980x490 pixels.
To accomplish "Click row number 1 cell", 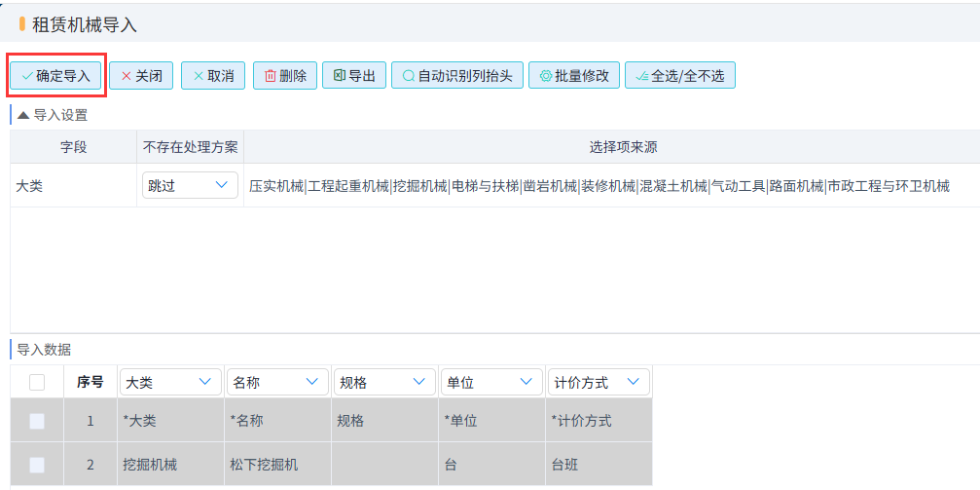I will tap(90, 421).
